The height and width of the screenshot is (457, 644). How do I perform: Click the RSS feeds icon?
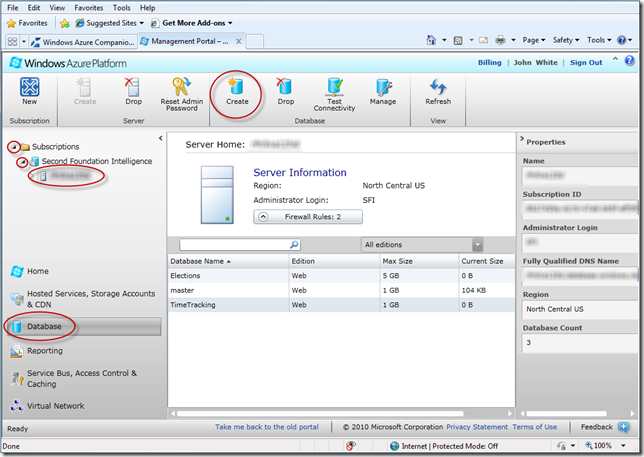tap(458, 40)
